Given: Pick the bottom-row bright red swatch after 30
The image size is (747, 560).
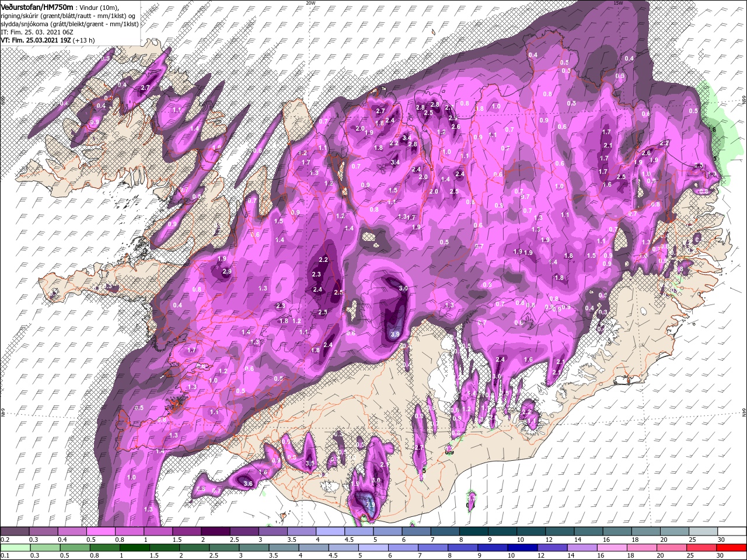Looking at the screenshot, I should pos(732,547).
